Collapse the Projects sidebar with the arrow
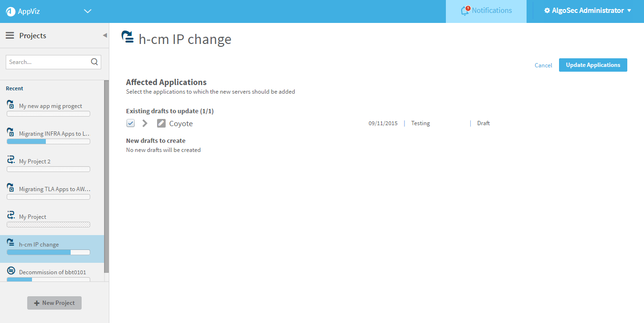The height and width of the screenshot is (323, 644). (105, 35)
